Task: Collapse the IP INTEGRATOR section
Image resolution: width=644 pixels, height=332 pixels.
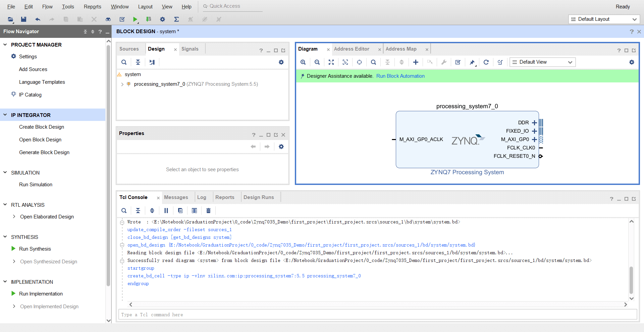Action: point(5,115)
